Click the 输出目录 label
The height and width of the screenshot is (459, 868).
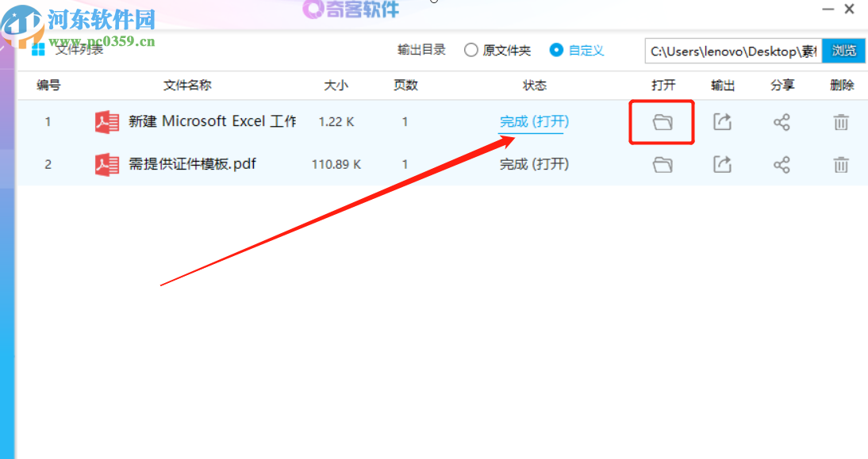coord(421,50)
